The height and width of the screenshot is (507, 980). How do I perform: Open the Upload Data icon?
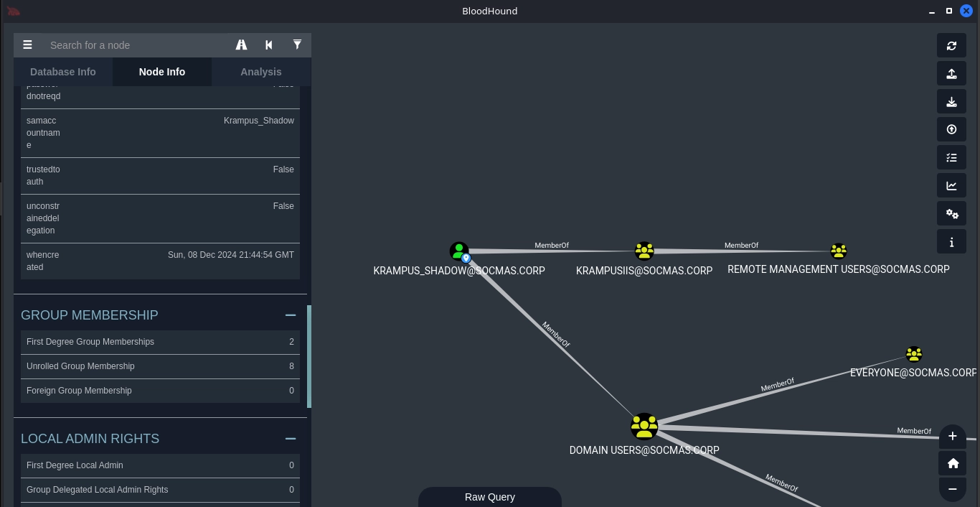951,129
